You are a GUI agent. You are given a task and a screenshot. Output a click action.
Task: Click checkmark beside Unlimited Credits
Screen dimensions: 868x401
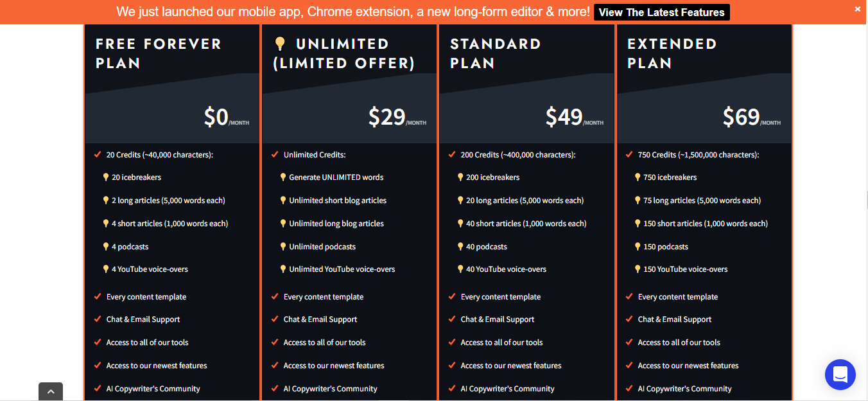pyautogui.click(x=275, y=155)
